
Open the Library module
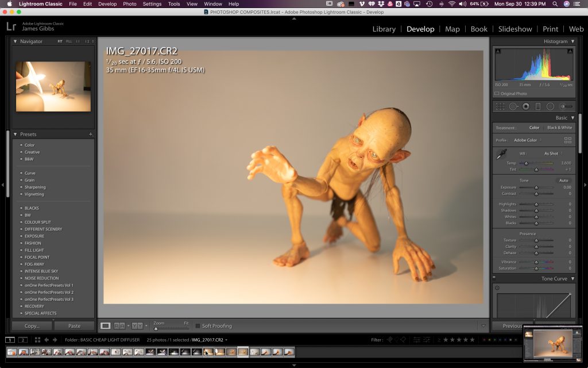(x=384, y=29)
